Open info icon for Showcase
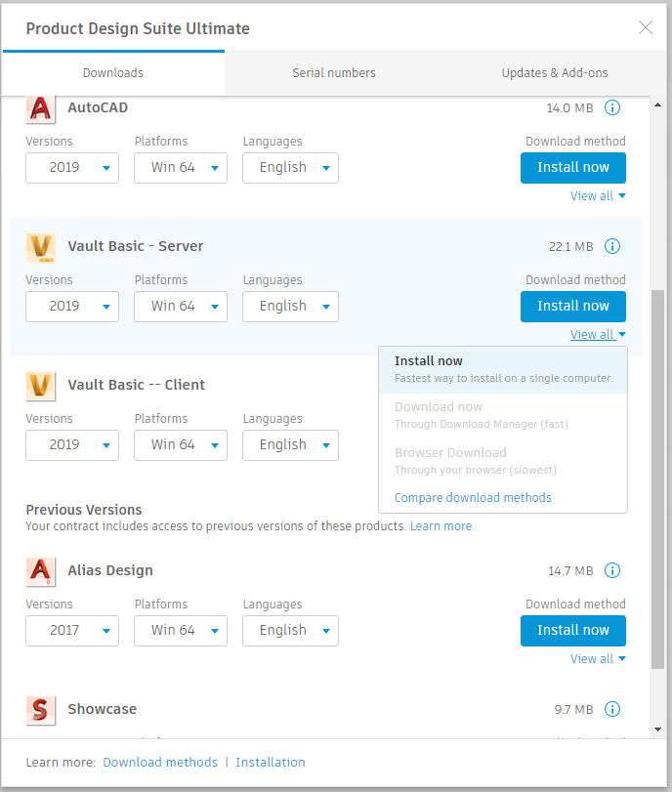The image size is (672, 792). [612, 710]
